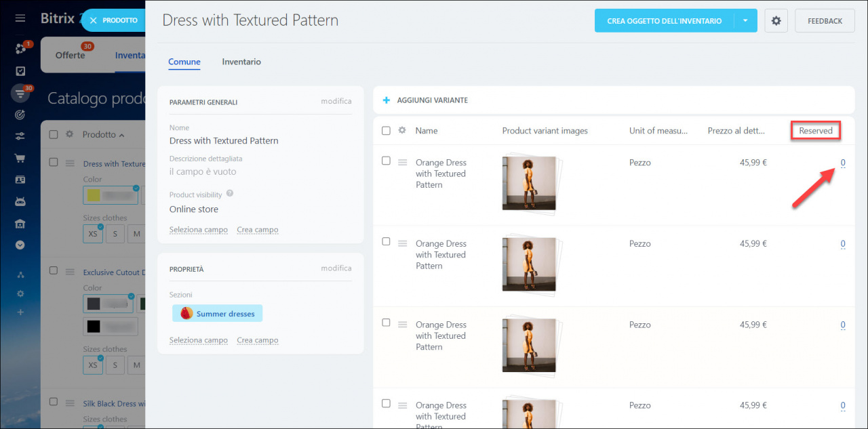This screenshot has height=429, width=868.
Task: Select the Comune tab
Action: click(184, 62)
